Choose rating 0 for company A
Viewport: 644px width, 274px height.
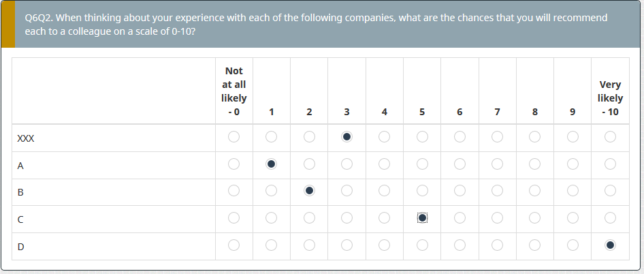pos(234,164)
